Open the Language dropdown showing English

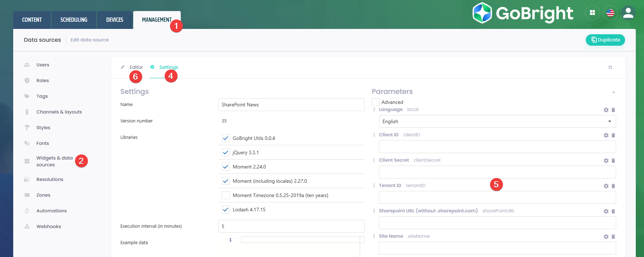497,121
